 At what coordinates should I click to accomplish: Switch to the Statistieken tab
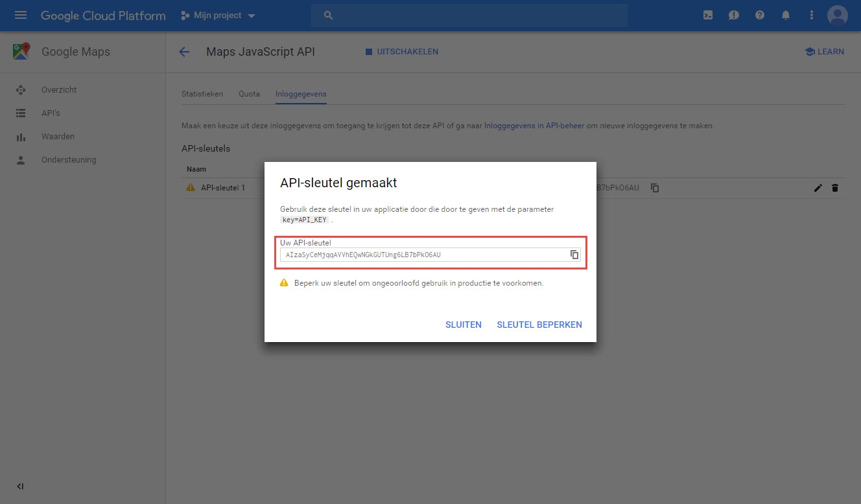tap(202, 93)
